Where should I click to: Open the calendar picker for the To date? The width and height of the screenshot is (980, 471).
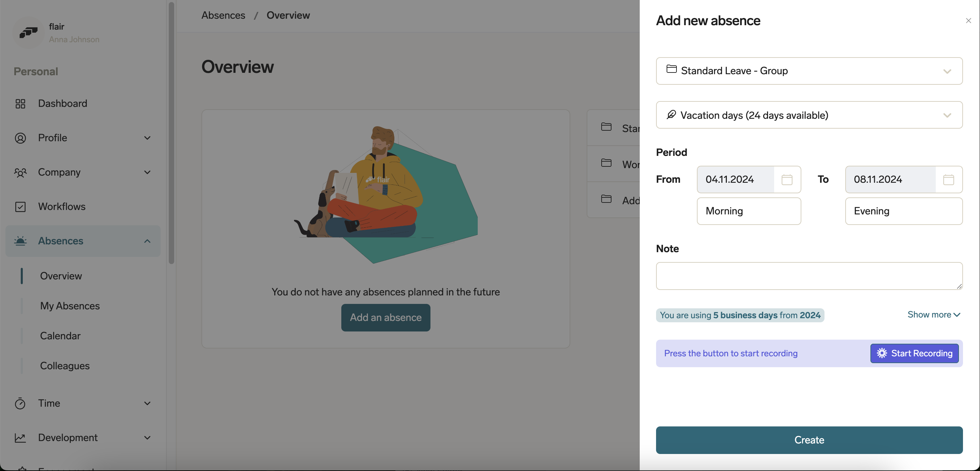tap(949, 179)
